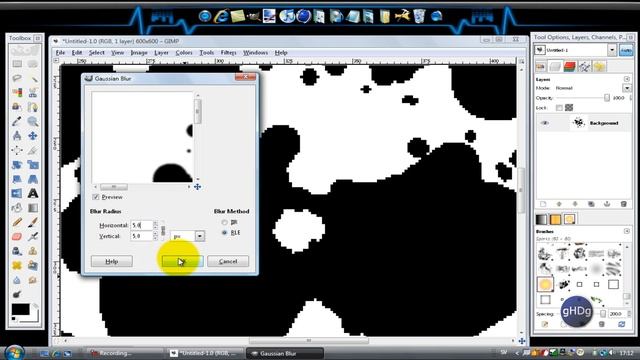This screenshot has width=640, height=360.
Task: Open the layer Mode dropdown
Action: (627, 88)
